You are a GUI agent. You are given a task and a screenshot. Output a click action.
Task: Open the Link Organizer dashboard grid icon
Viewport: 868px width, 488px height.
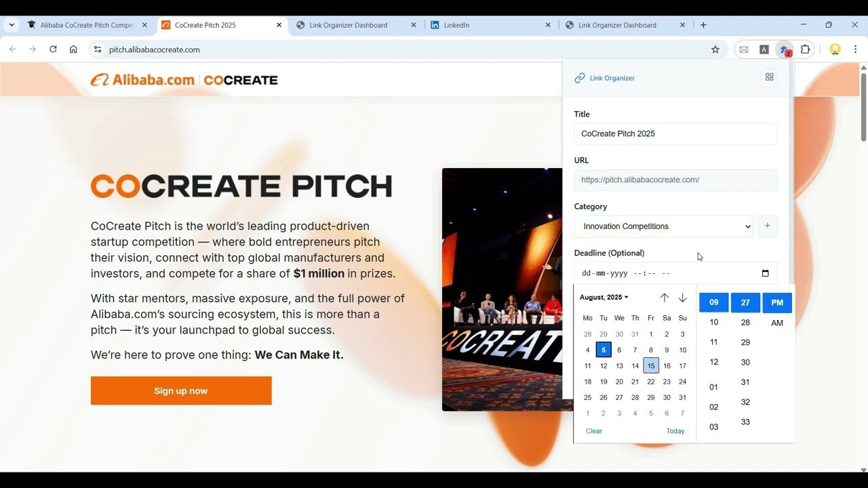[769, 77]
